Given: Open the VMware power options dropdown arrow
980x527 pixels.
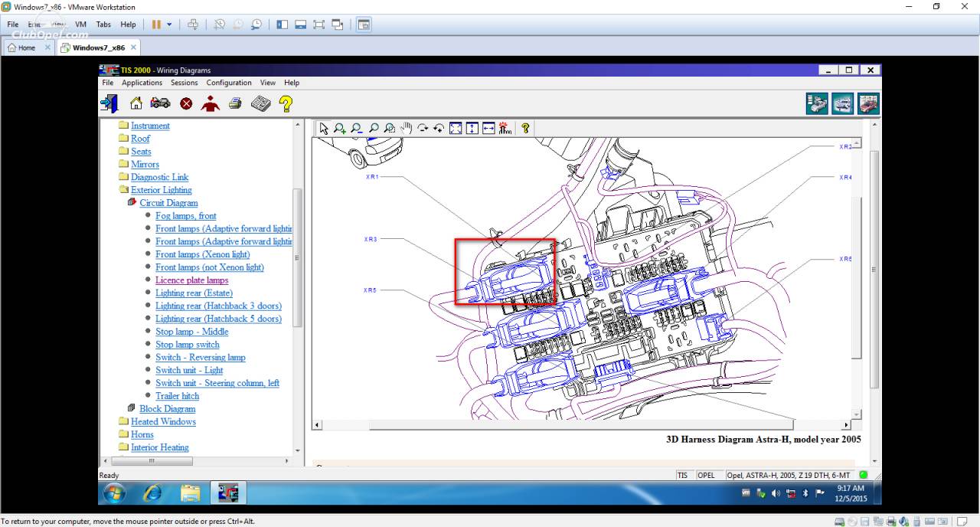Looking at the screenshot, I should pos(169,25).
